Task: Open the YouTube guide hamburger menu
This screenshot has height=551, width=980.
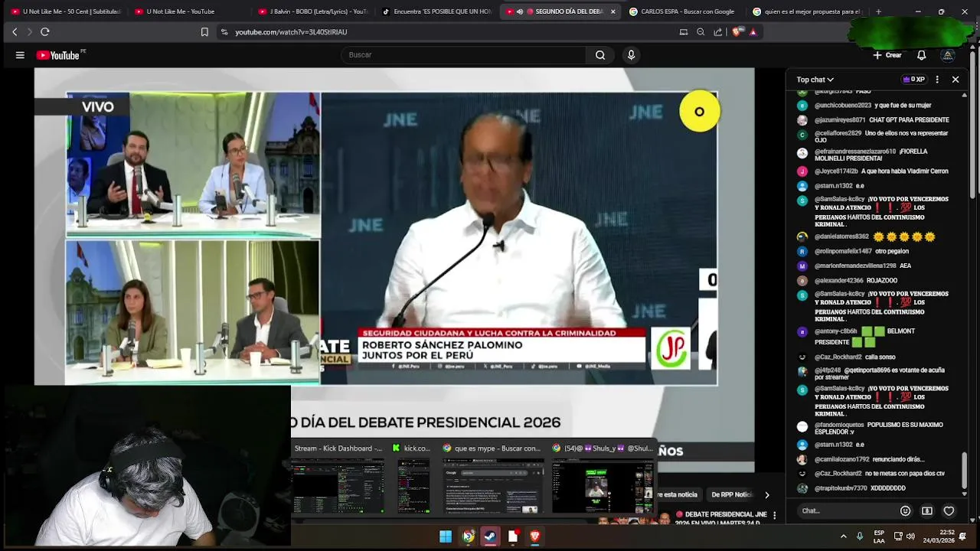Action: [x=20, y=55]
